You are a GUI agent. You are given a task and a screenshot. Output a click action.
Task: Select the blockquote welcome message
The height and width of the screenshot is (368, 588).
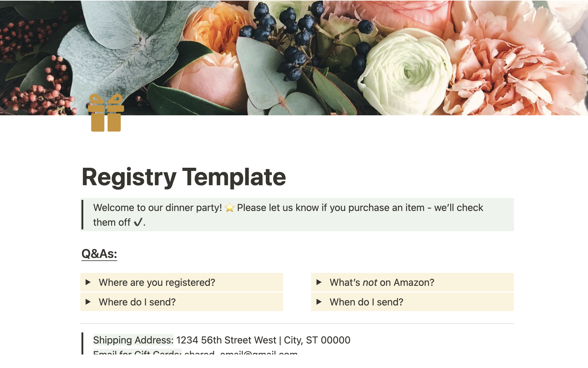293,214
